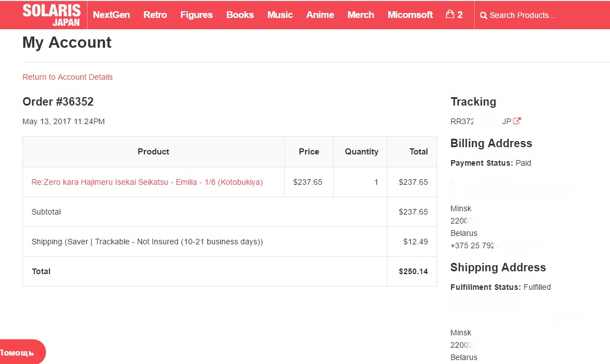Click the $250.14 order total cell
Image resolution: width=610 pixels, height=364 pixels.
tap(413, 271)
